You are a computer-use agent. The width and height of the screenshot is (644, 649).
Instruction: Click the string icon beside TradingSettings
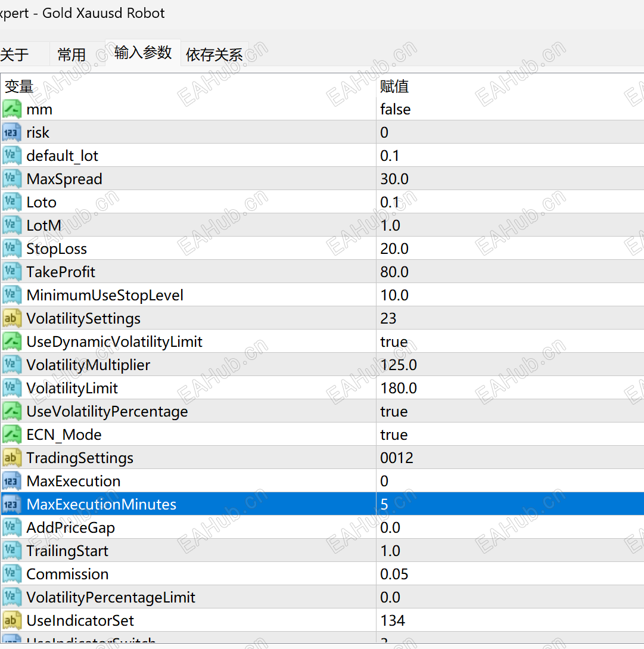11,458
